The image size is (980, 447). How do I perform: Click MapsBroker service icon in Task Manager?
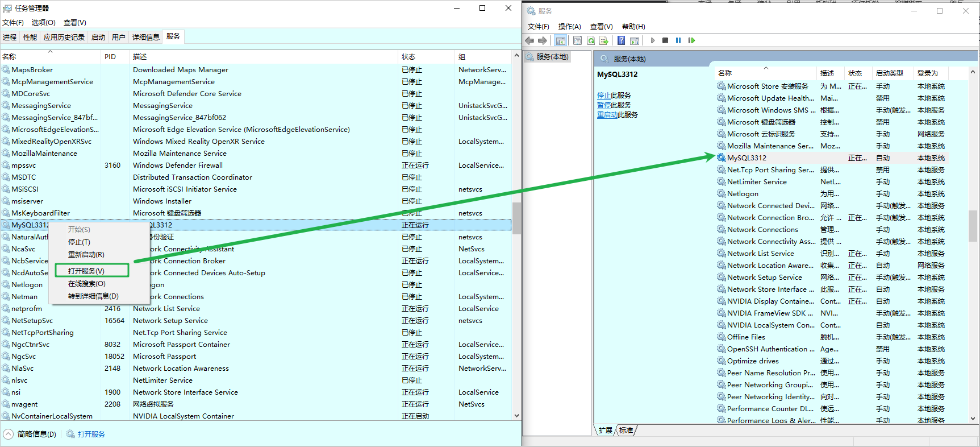coord(6,69)
